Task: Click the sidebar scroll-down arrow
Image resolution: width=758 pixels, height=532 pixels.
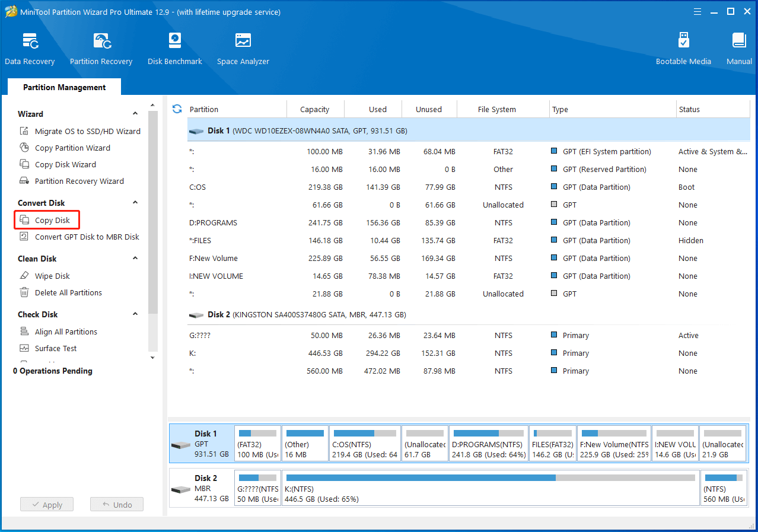Action: click(152, 358)
